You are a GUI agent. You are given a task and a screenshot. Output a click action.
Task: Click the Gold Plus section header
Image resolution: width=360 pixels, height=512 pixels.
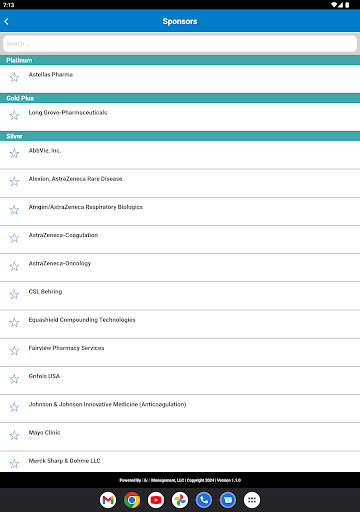tap(180, 98)
